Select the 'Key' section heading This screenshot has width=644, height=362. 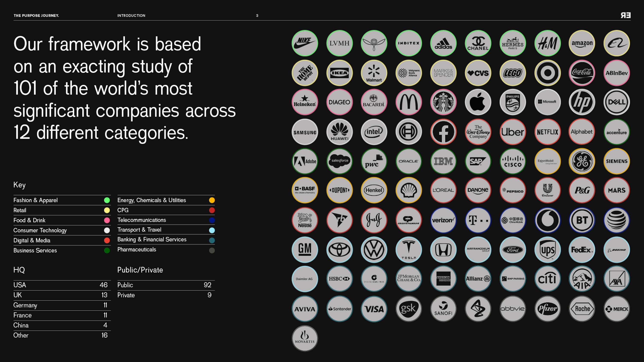20,185
